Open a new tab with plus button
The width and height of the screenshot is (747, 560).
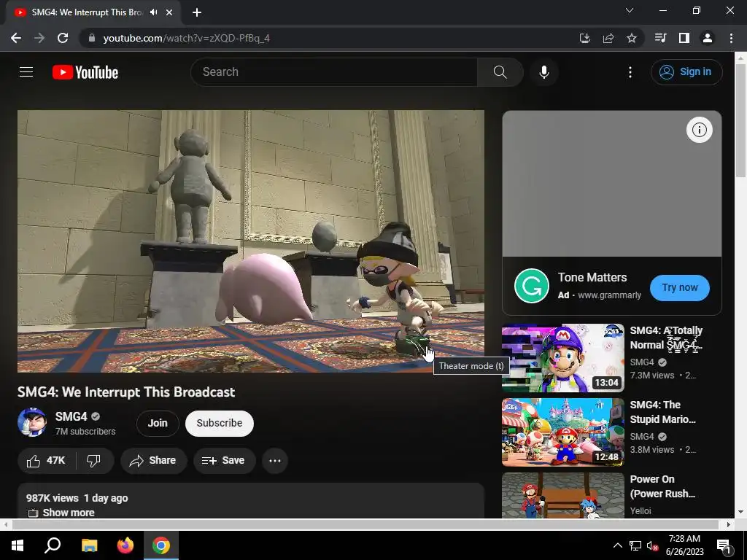point(197,12)
